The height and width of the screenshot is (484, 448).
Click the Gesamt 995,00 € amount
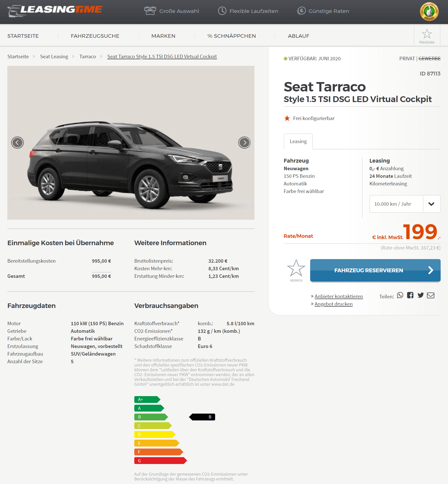[x=101, y=276]
